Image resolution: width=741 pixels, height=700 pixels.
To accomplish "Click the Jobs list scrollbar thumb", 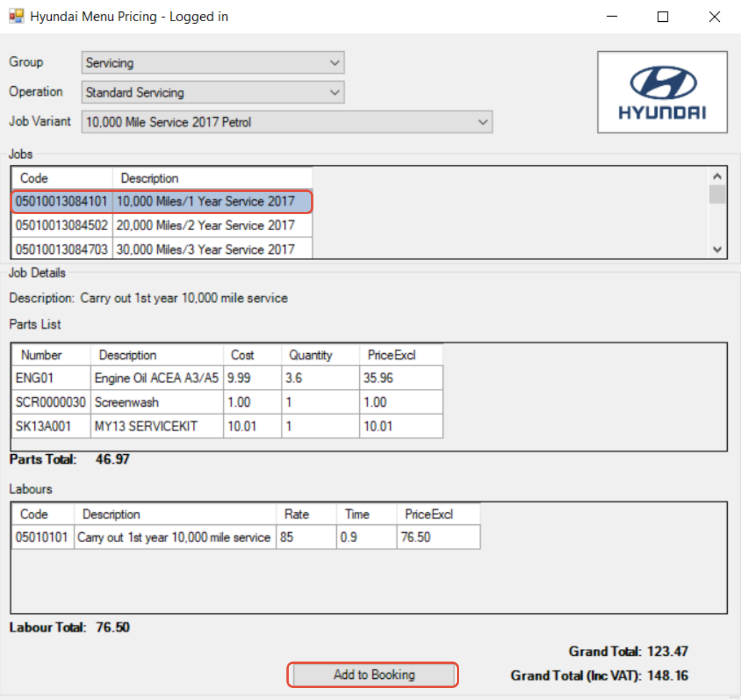I will [717, 194].
